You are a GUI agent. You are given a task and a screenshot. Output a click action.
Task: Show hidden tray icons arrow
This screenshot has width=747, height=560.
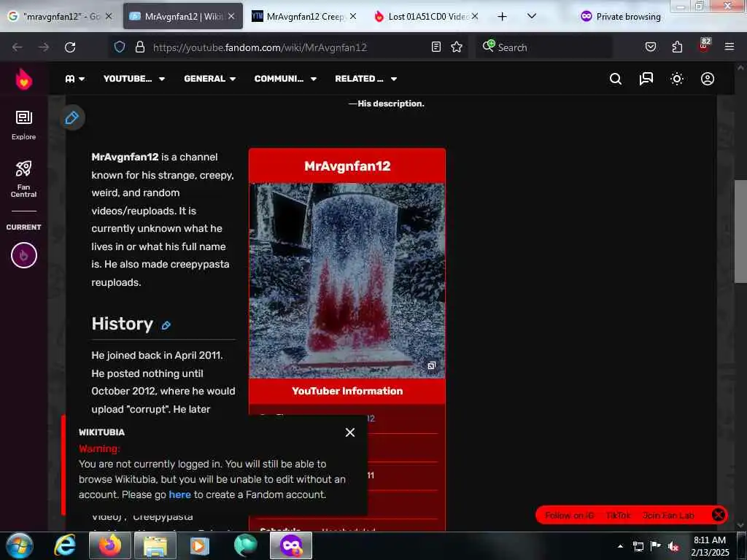click(620, 546)
